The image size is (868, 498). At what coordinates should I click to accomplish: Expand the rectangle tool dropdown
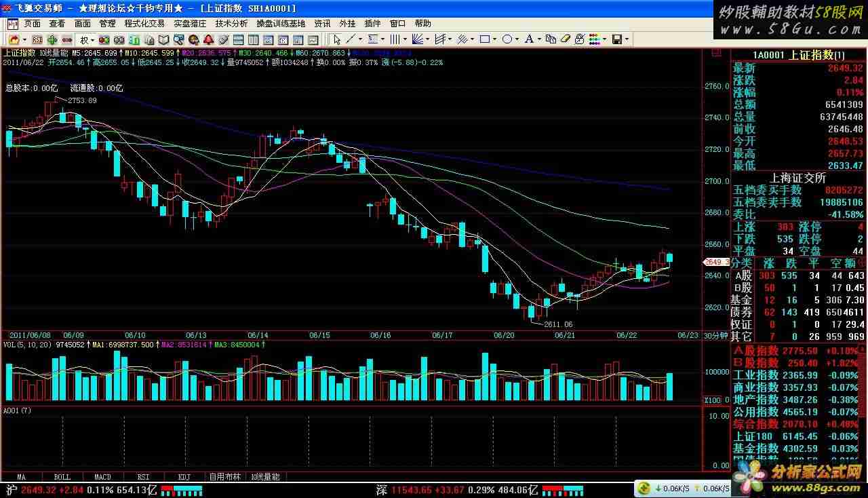495,39
